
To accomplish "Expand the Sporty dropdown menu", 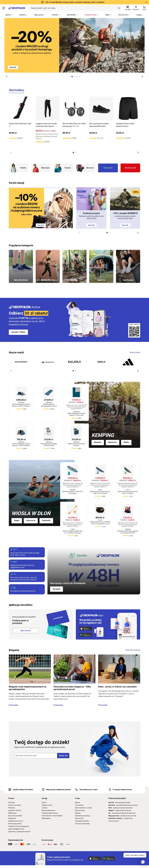I will (x=9, y=15).
